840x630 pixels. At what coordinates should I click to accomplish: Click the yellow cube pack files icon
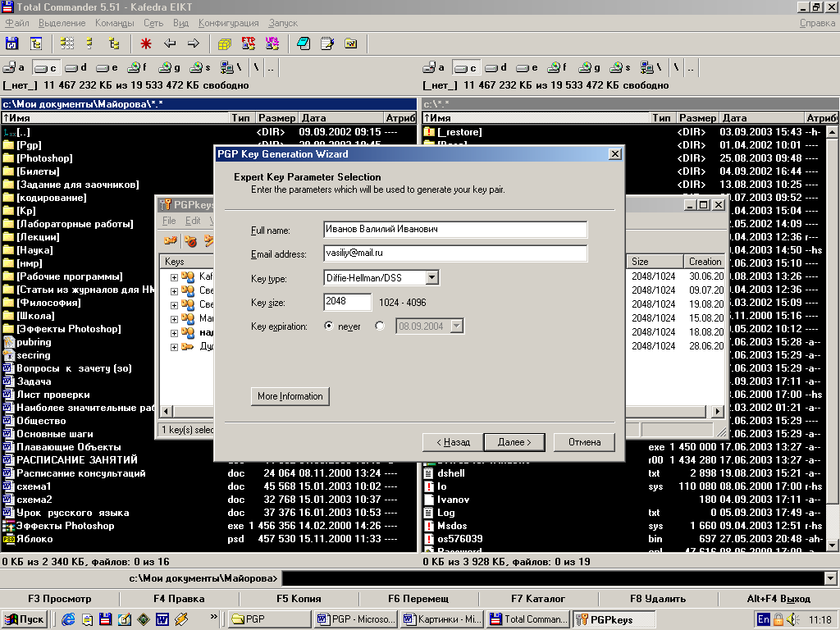(225, 43)
